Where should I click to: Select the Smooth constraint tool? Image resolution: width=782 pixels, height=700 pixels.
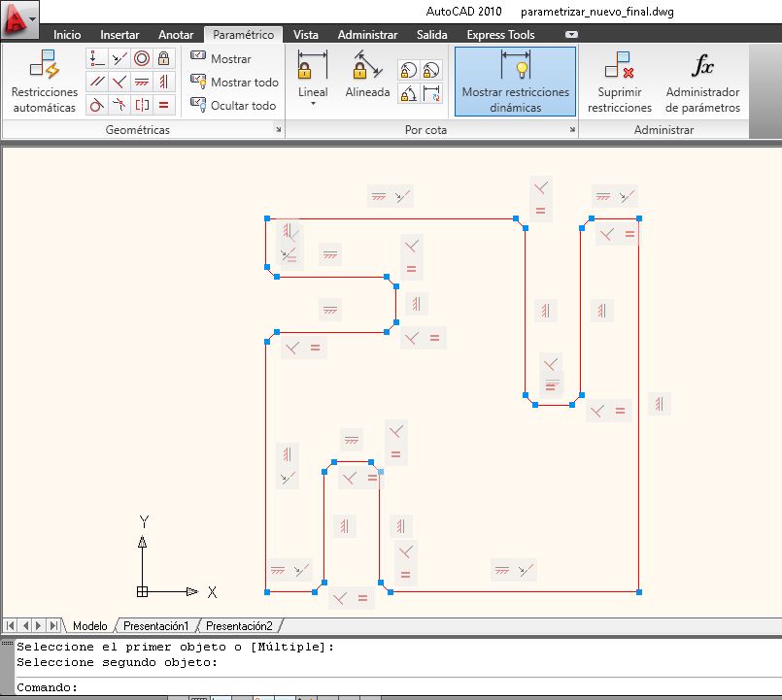click(119, 105)
